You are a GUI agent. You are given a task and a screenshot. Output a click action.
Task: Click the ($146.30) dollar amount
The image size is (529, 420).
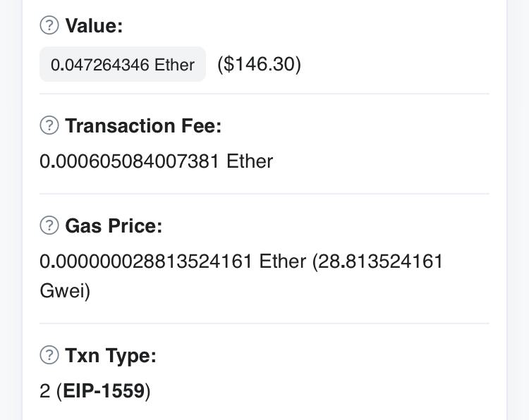[x=259, y=65]
